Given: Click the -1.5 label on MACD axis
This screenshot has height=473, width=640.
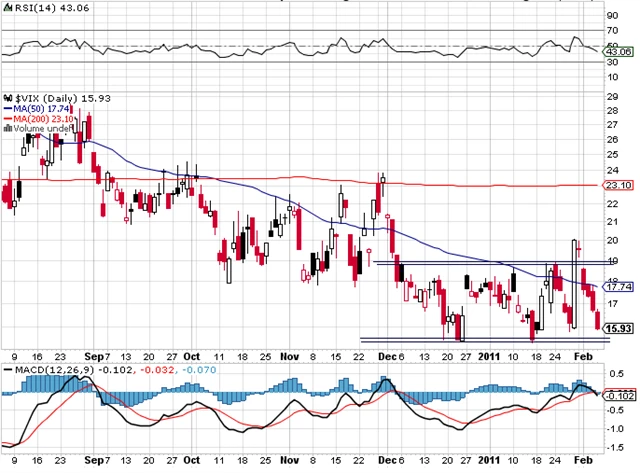Looking at the screenshot, I should click(x=615, y=448).
